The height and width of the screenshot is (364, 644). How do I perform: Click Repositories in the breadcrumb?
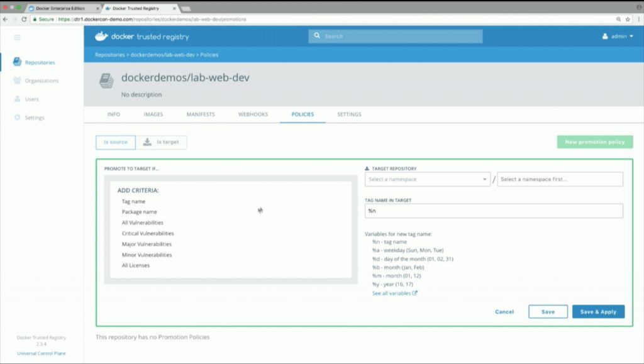click(109, 55)
